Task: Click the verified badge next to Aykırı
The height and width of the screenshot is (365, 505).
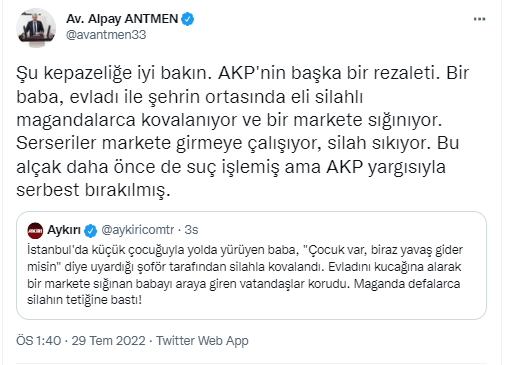Action: [x=90, y=230]
